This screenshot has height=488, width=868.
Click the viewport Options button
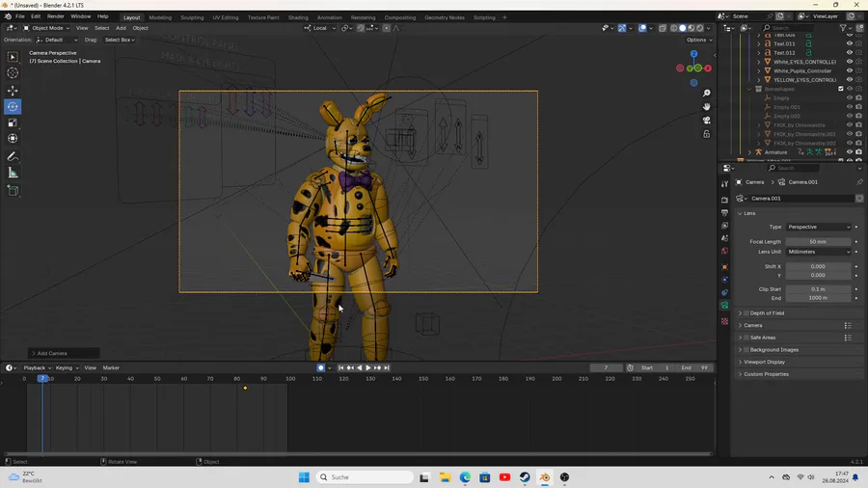point(698,40)
